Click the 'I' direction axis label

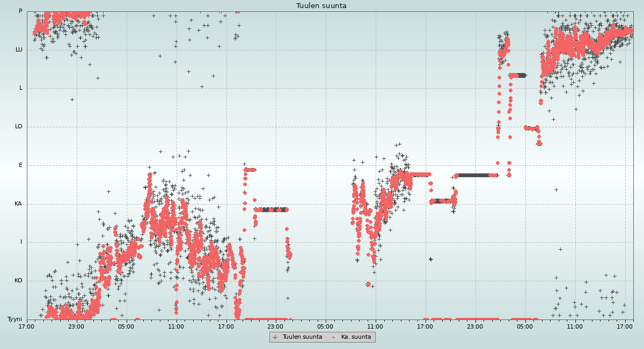[21, 242]
